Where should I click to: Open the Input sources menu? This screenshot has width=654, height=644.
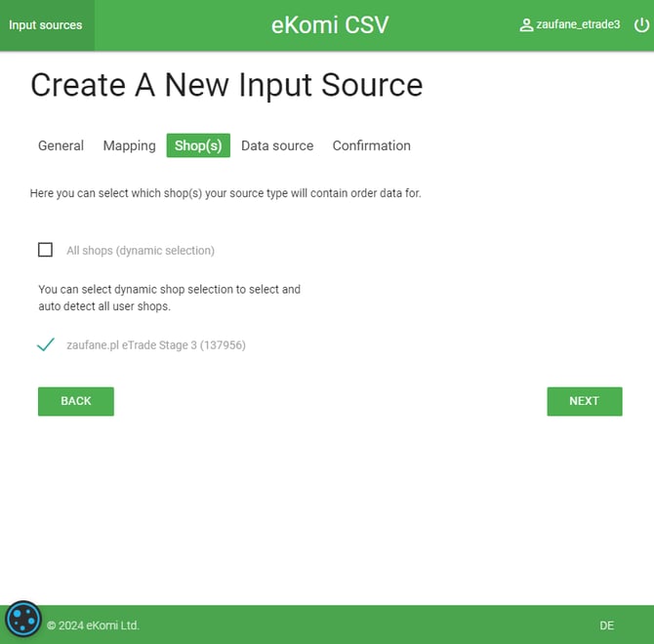pos(46,24)
